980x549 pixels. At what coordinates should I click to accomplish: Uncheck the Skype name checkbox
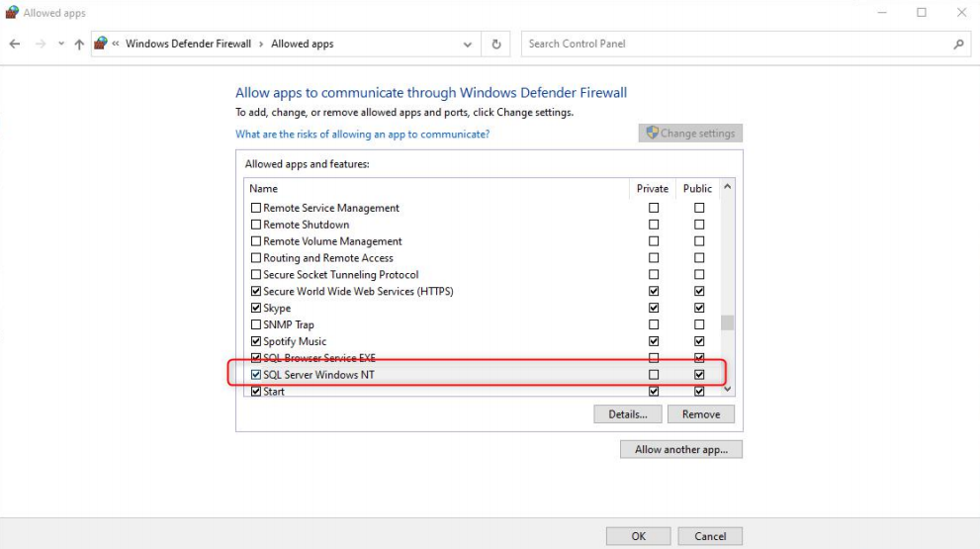[x=255, y=308]
